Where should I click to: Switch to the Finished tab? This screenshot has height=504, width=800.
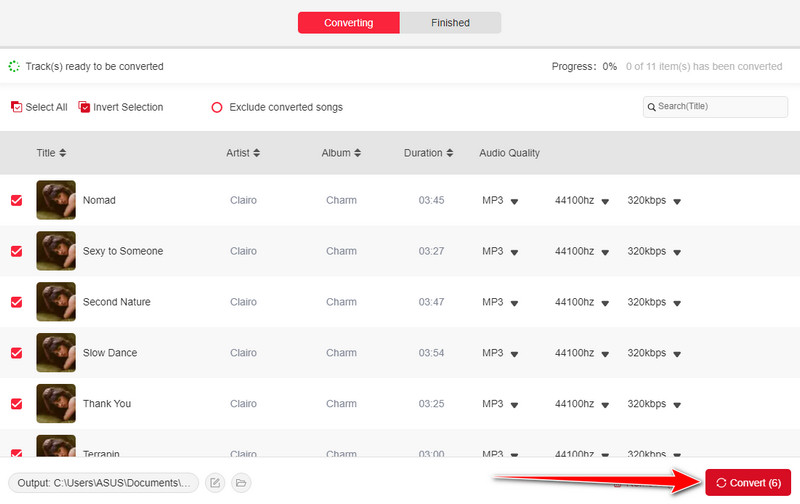[x=450, y=22]
